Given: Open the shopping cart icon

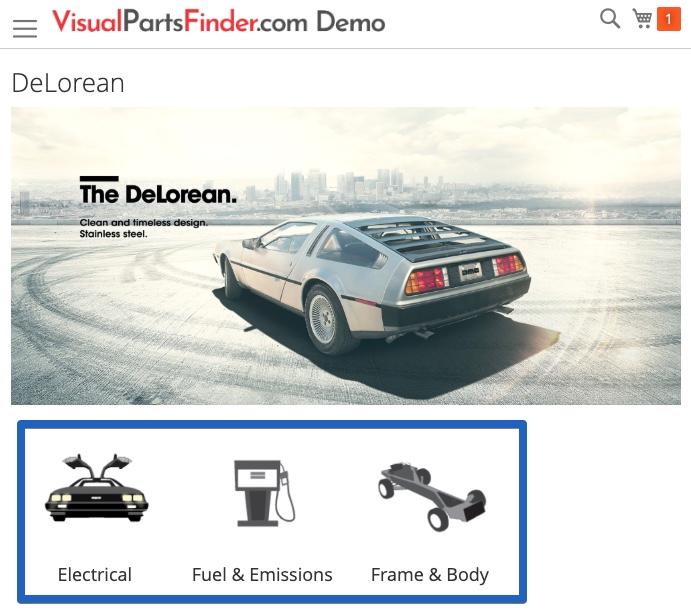Looking at the screenshot, I should [643, 19].
